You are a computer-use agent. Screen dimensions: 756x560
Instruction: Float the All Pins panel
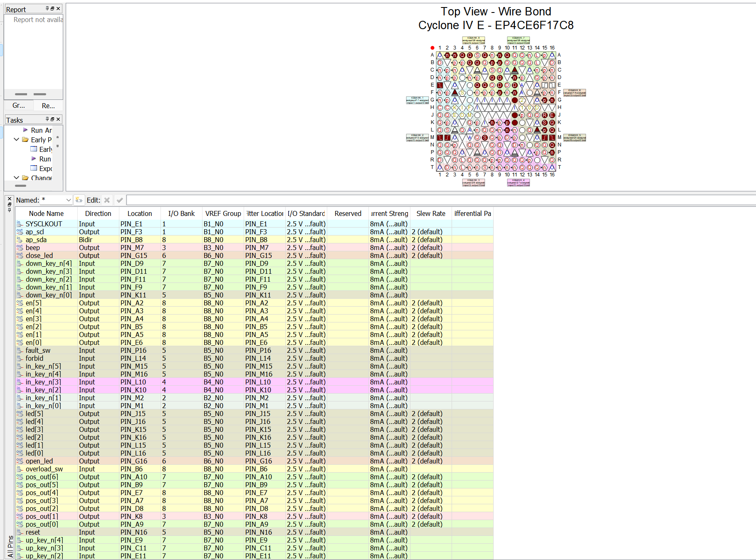point(10,204)
